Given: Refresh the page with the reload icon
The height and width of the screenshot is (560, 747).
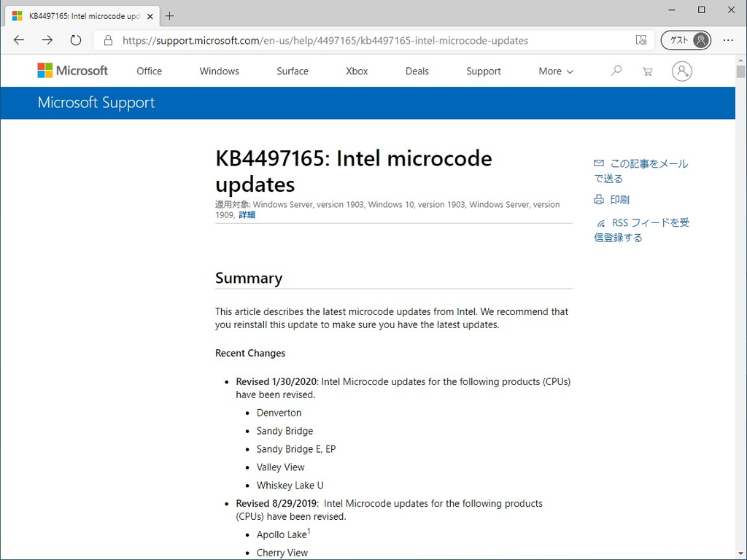Looking at the screenshot, I should click(75, 40).
